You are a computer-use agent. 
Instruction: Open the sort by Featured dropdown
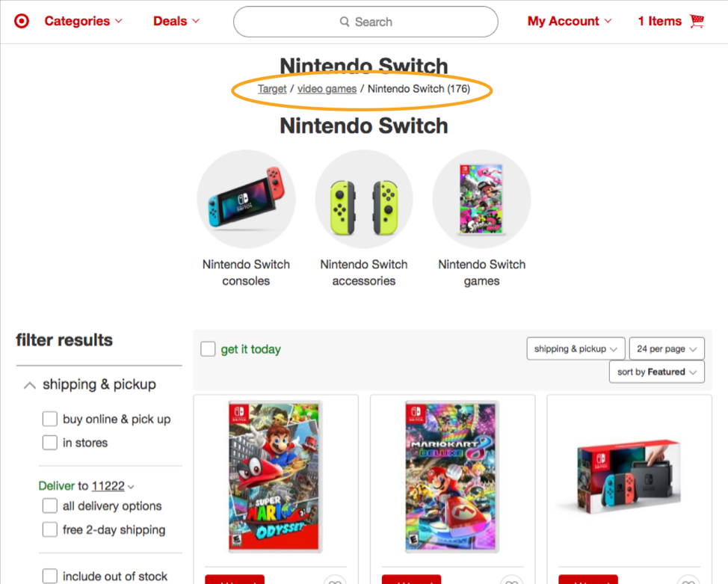656,372
